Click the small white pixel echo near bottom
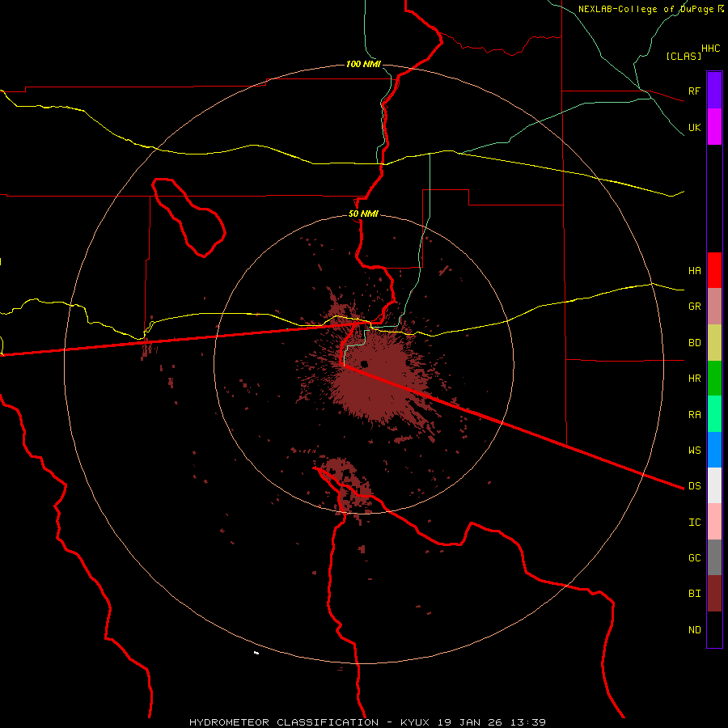 tap(256, 654)
